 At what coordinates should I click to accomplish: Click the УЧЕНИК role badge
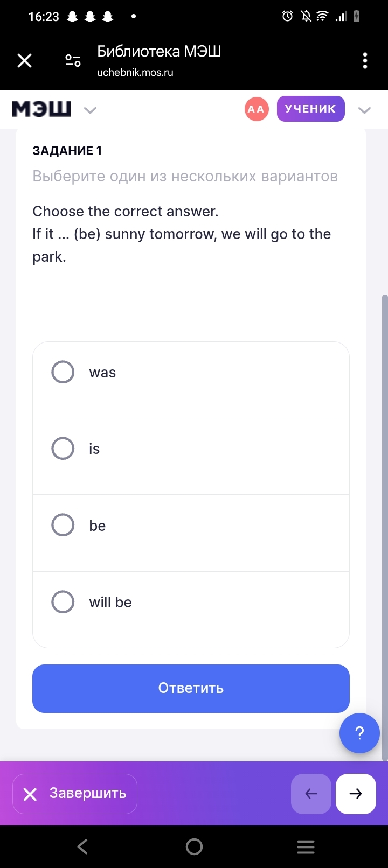[x=310, y=109]
